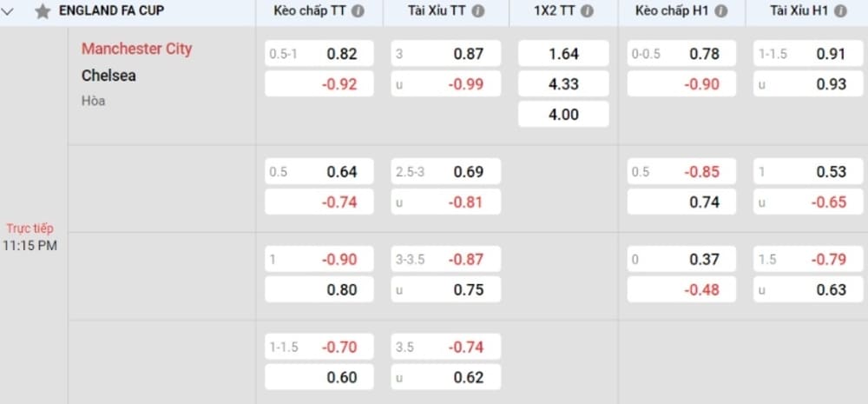Open info icon beside Kèo chấp TT

[358, 11]
